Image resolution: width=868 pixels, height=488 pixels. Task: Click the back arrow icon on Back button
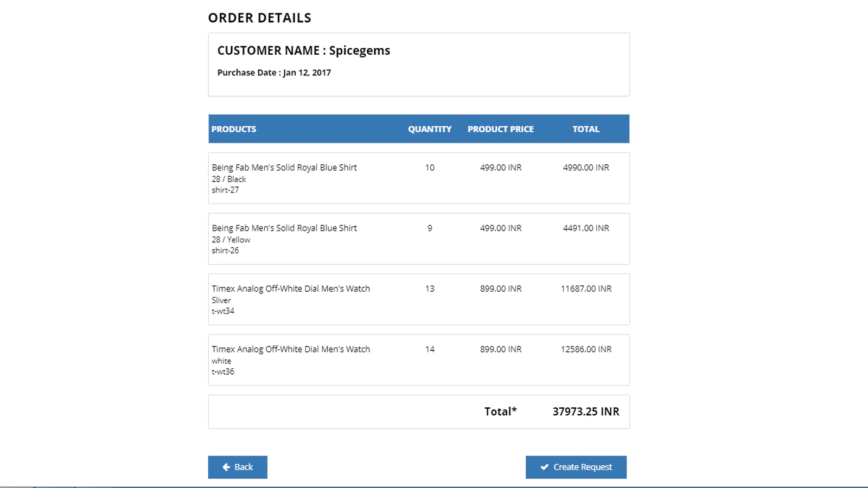coord(226,467)
